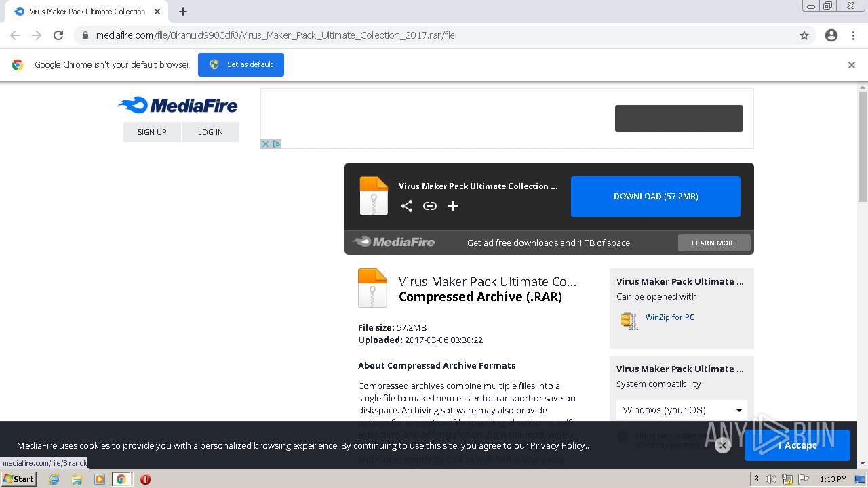The image size is (868, 488).
Task: Click the 'Compressed Archive (.RAR)' heading
Action: pos(480,297)
